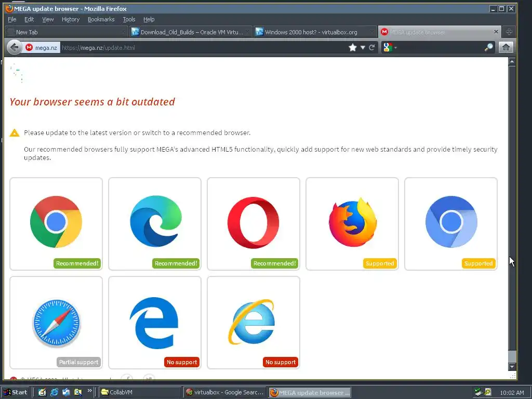Click the Firefox back arrow button

pos(14,47)
